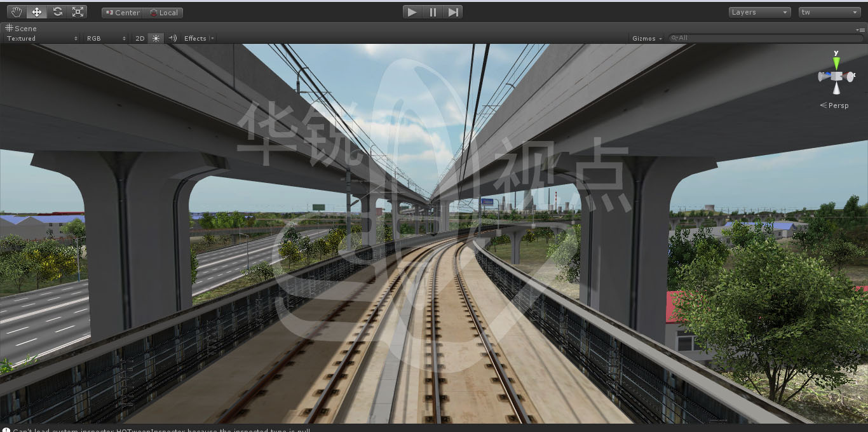Toggle scene audio speaker icon
The height and width of the screenshot is (432, 868).
click(172, 38)
